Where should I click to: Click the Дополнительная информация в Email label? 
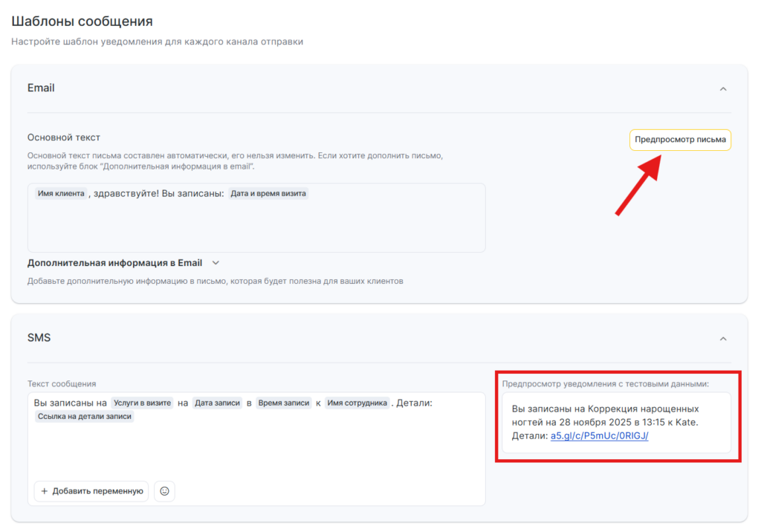click(114, 263)
